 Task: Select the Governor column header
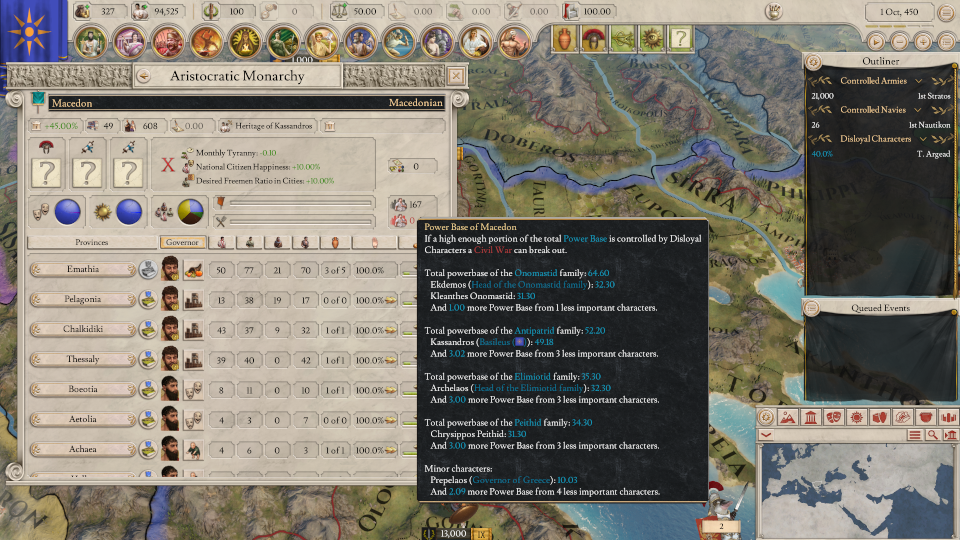(182, 242)
